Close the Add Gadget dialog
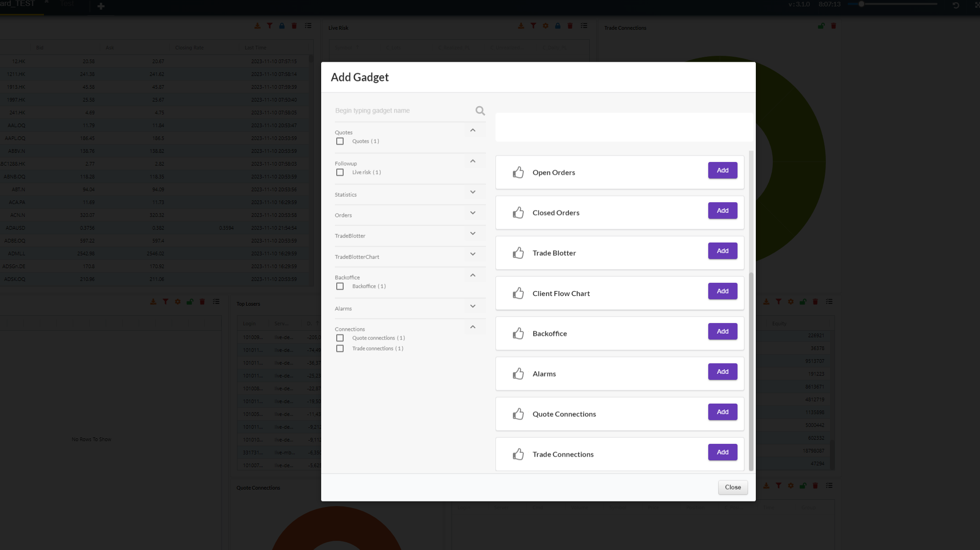 coord(732,487)
